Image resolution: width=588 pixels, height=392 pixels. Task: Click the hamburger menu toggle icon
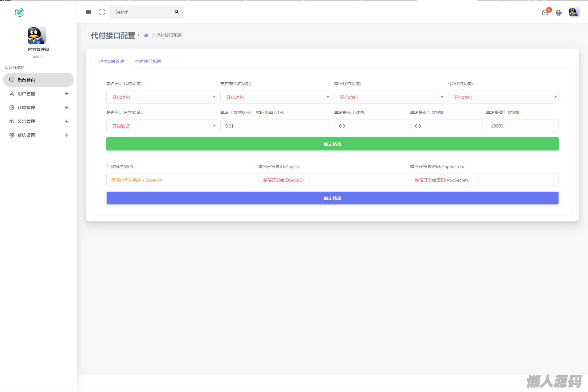click(89, 12)
